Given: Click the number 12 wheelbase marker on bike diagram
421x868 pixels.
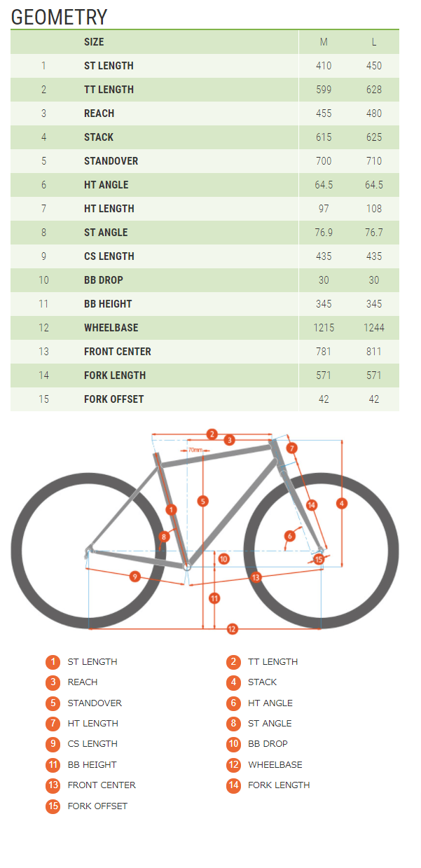Looking at the screenshot, I should pyautogui.click(x=232, y=629).
